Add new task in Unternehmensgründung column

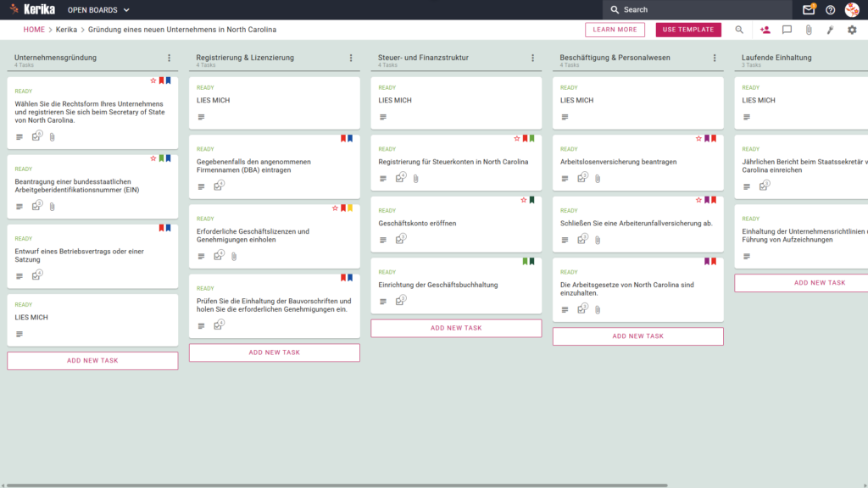click(92, 361)
